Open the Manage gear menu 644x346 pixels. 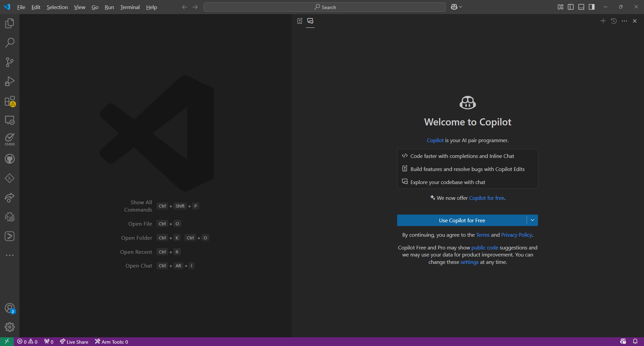(x=10, y=327)
